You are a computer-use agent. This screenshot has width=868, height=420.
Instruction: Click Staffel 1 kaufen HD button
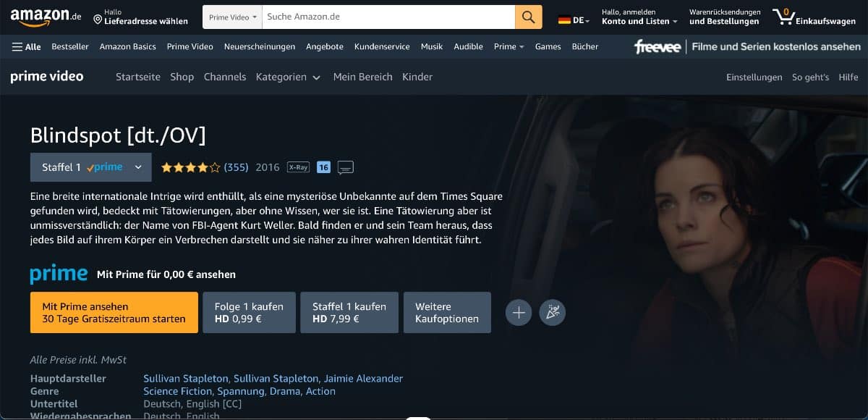(x=349, y=313)
